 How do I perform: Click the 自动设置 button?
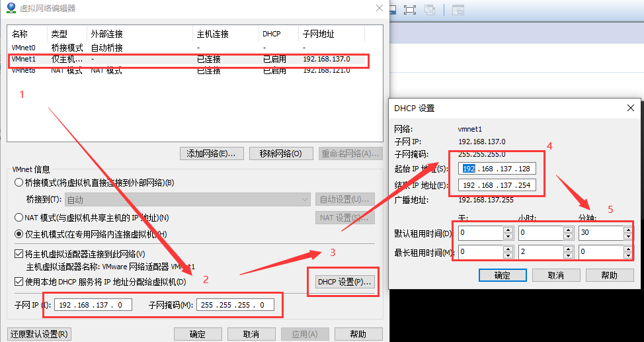coord(345,199)
